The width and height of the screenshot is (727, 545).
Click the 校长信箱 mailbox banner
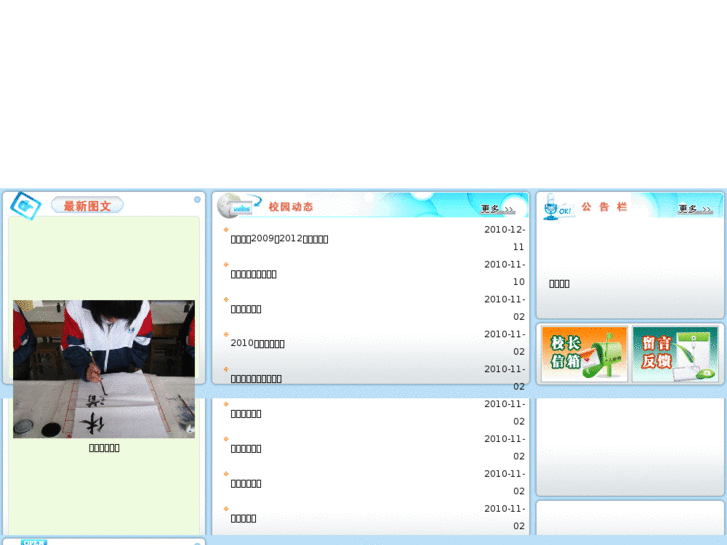pyautogui.click(x=584, y=354)
